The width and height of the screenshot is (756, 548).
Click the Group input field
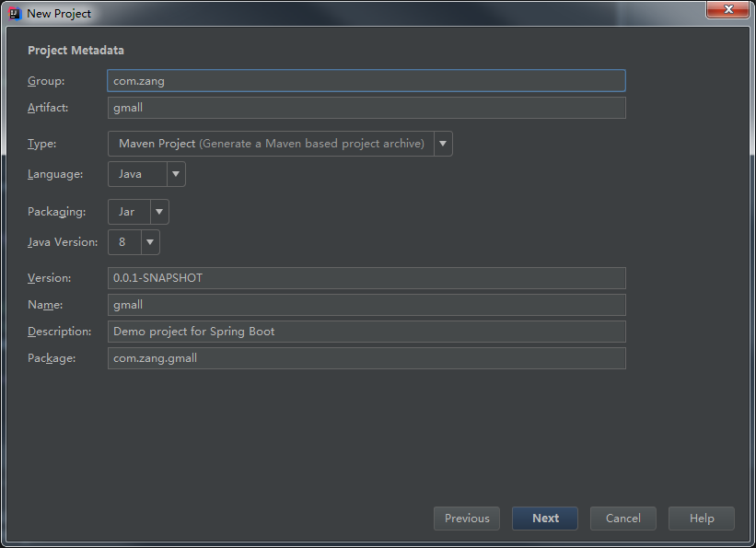pyautogui.click(x=366, y=81)
